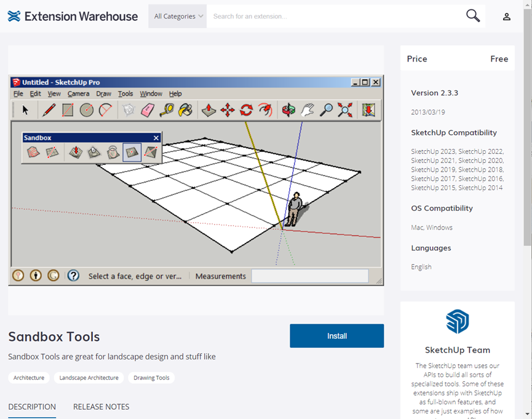Image resolution: width=532 pixels, height=419 pixels.
Task: Open the All Categories dropdown
Action: pos(178,16)
